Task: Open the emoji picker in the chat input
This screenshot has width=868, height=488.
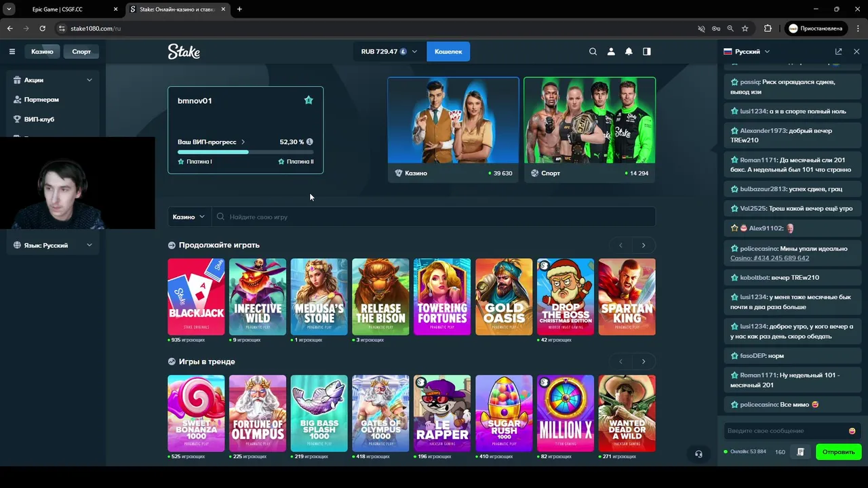Action: pos(852,431)
